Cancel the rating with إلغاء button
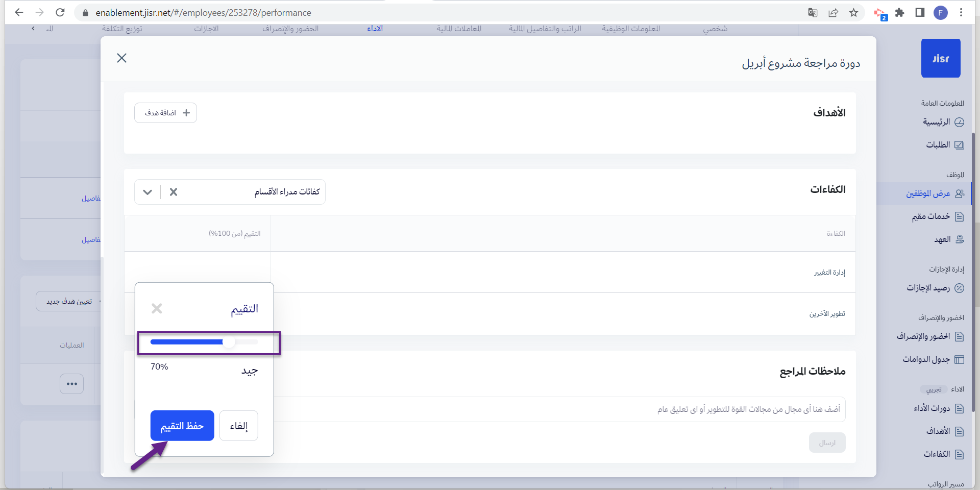The width and height of the screenshot is (980, 490). tap(238, 426)
